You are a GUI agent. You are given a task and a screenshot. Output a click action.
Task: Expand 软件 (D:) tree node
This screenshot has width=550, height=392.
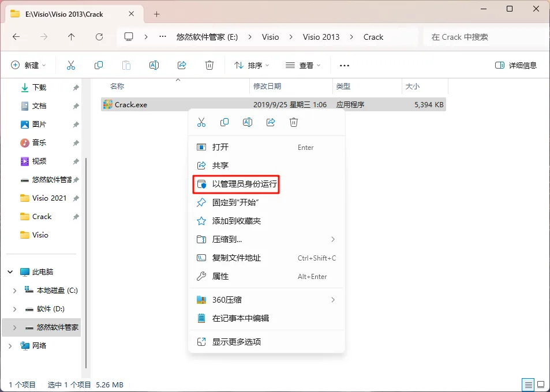click(x=15, y=309)
